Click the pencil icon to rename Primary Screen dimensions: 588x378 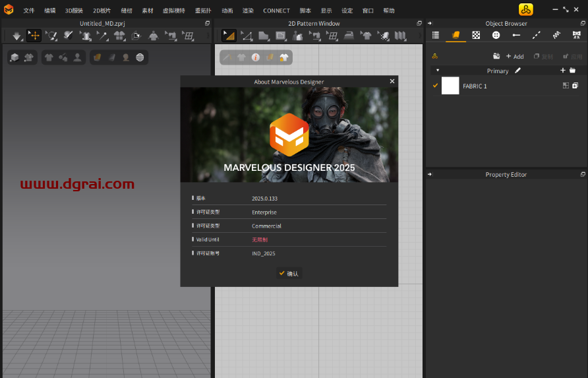518,70
